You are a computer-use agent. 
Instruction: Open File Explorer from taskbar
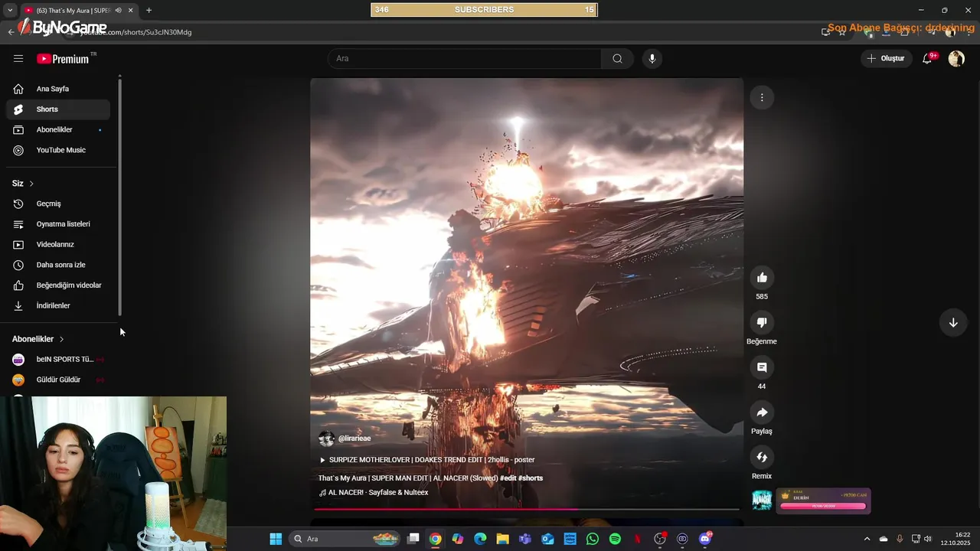click(502, 539)
